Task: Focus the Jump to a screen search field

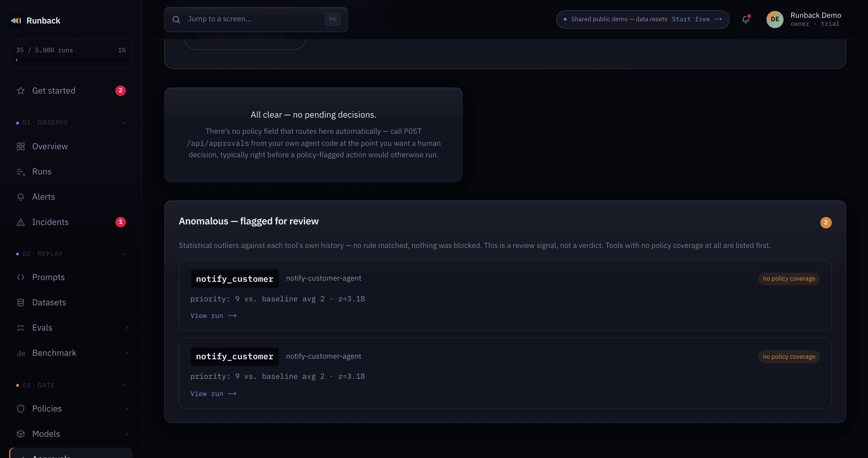Action: (256, 20)
